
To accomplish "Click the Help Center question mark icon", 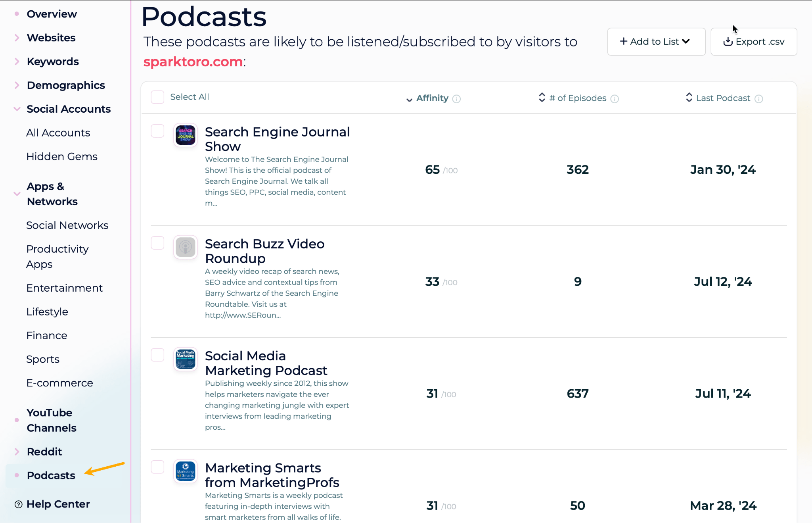I will pyautogui.click(x=18, y=504).
